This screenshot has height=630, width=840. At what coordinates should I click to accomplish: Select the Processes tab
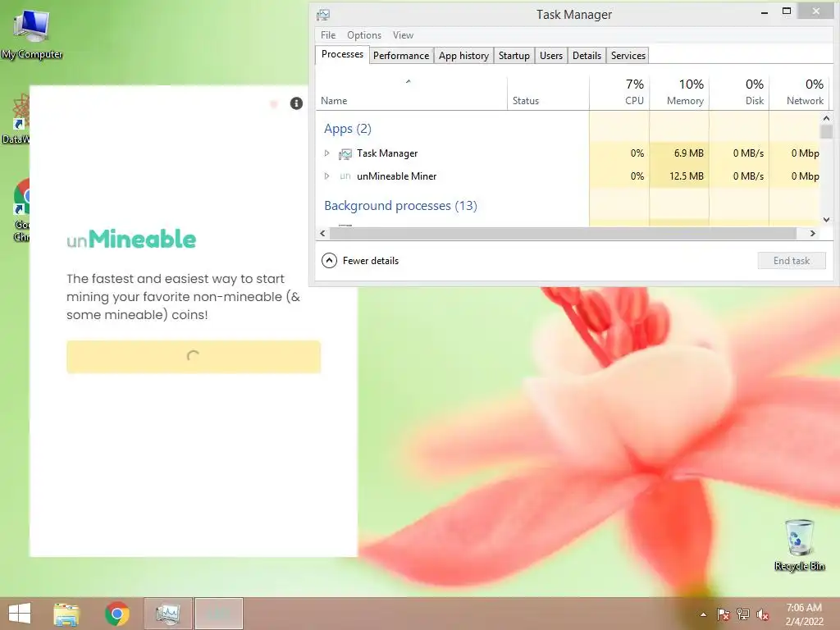click(x=342, y=55)
